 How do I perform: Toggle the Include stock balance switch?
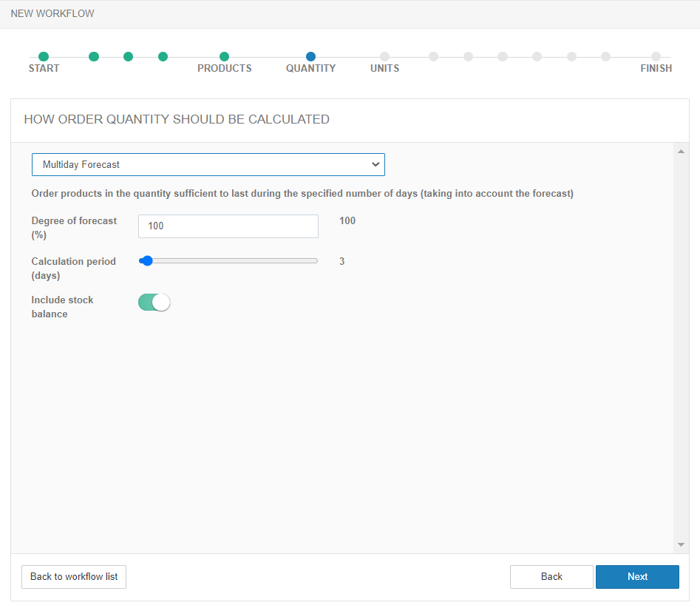click(x=154, y=303)
